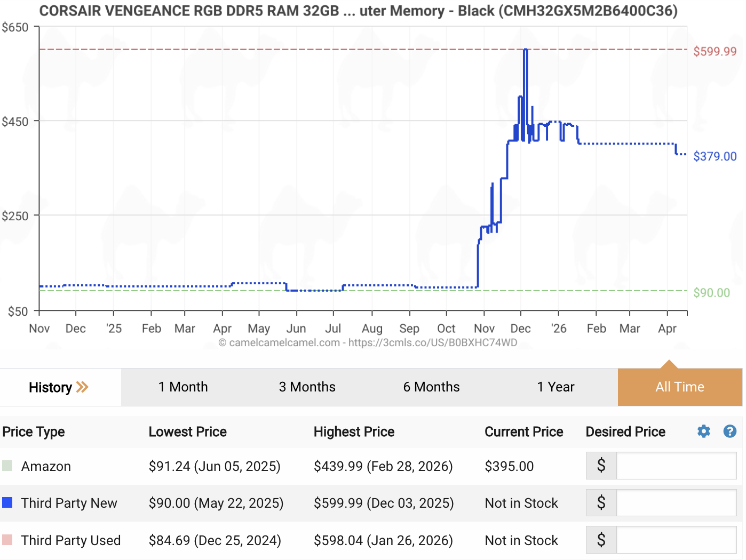This screenshot has width=746, height=560.
Task: Click the $50 label on the price axis
Action: 18,311
